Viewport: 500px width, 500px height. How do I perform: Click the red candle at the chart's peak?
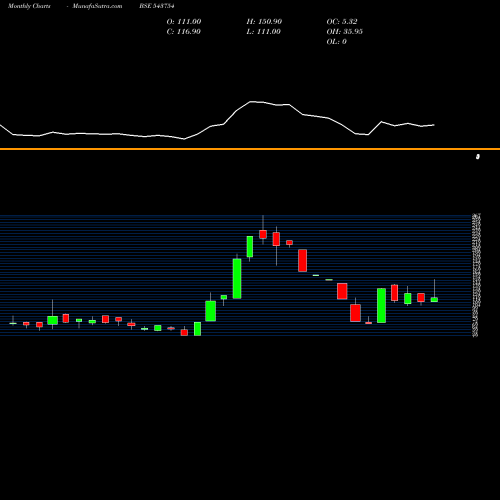(x=263, y=234)
